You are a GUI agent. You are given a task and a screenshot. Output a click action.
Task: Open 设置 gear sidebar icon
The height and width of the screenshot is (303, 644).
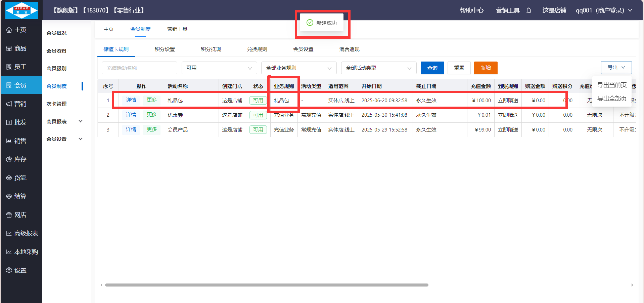click(9, 270)
